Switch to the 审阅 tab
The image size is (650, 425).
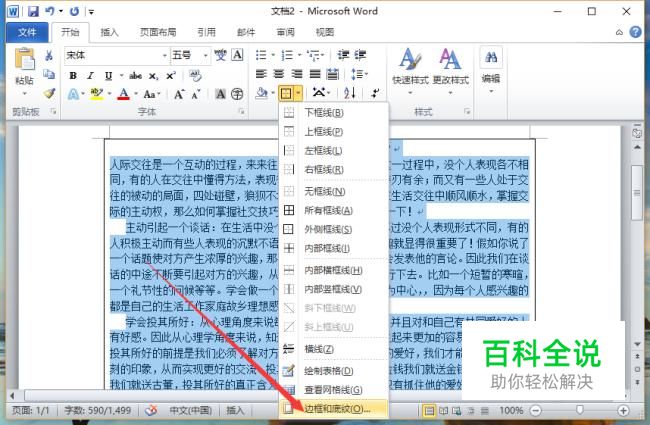pyautogui.click(x=286, y=32)
